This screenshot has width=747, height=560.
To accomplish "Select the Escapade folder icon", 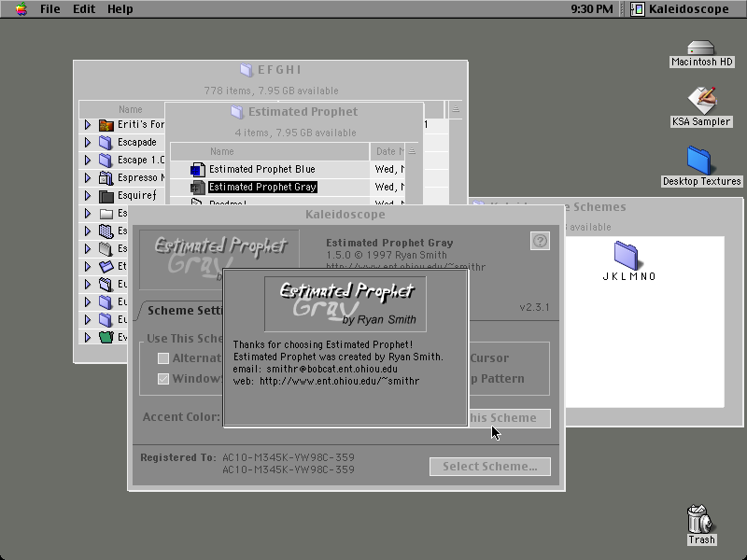I will pos(106,143).
